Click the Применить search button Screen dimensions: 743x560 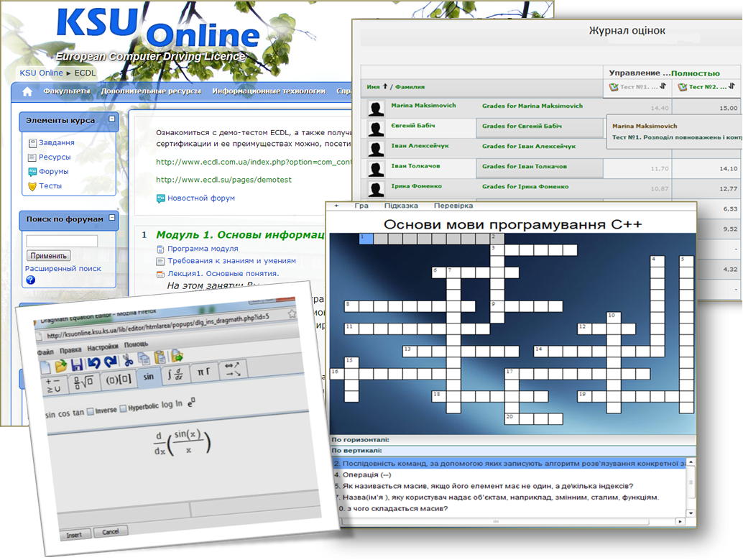pyautogui.click(x=48, y=256)
